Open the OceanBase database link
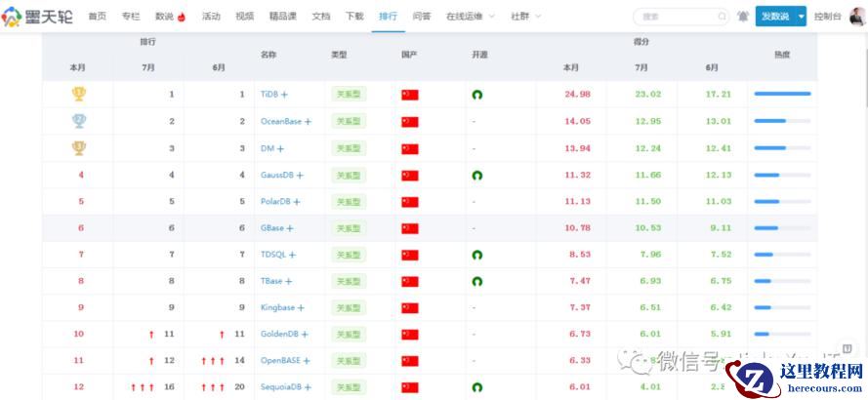 coord(281,122)
